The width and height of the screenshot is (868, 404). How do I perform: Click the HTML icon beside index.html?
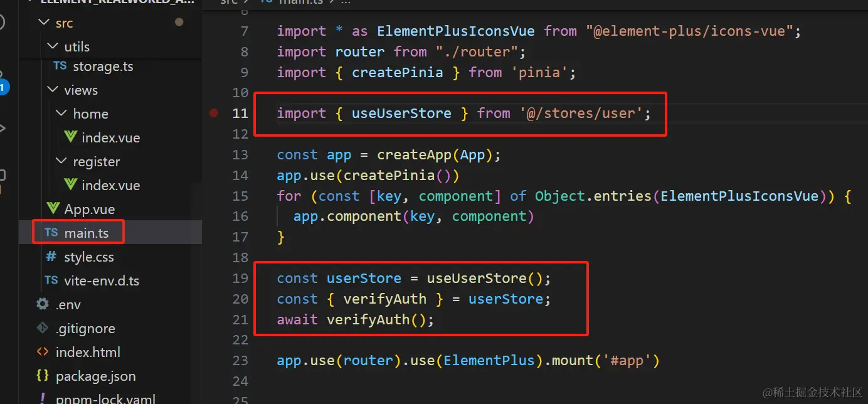coord(43,352)
